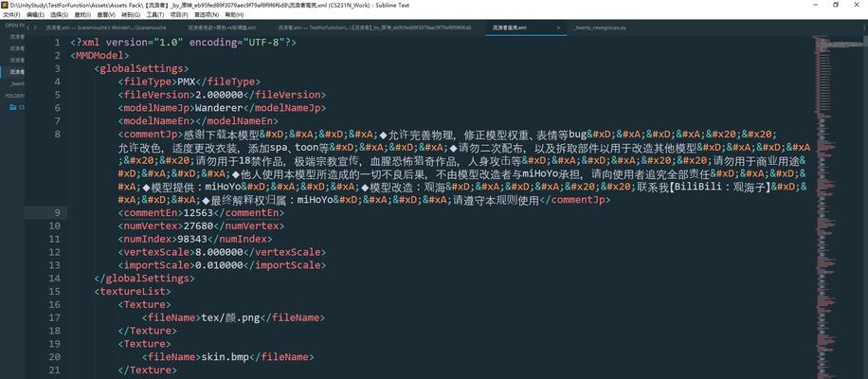The height and width of the screenshot is (379, 868).
Task: Switch to the tab containing k帧调整.xml
Action: click(222, 27)
